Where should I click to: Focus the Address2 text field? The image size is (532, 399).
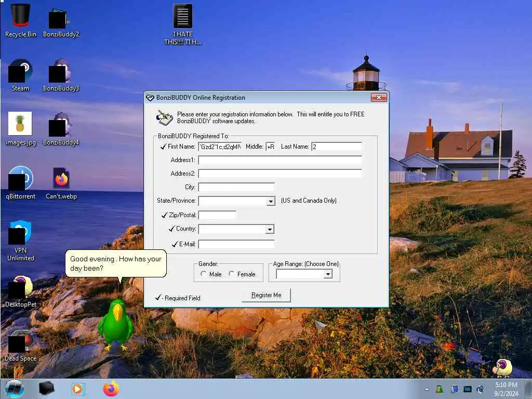tap(280, 174)
